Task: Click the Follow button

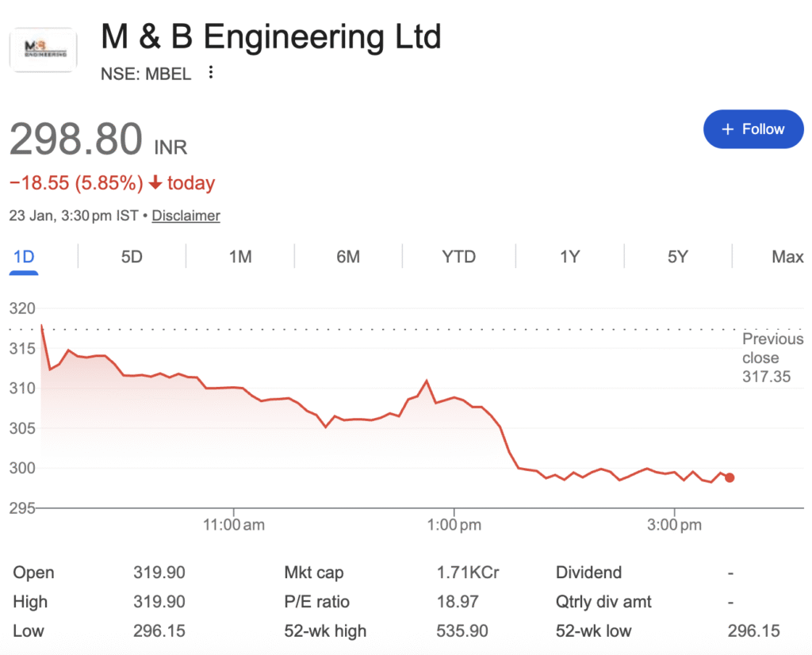Action: (753, 129)
